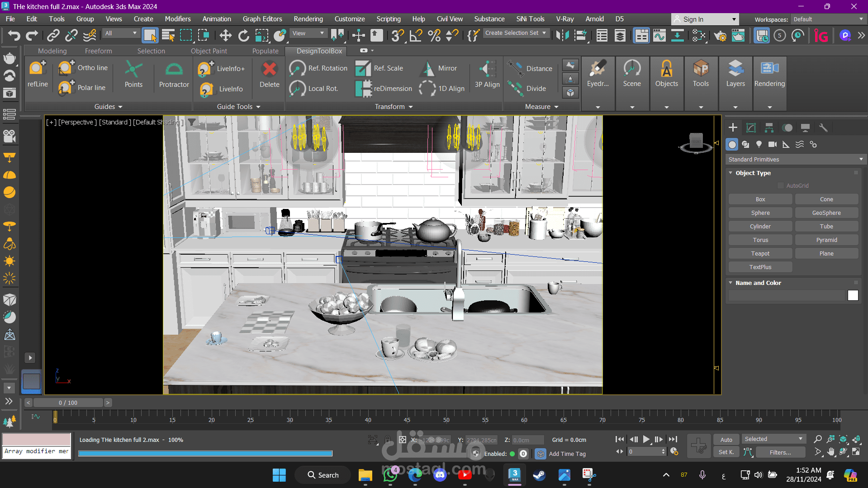The width and height of the screenshot is (868, 488).
Task: Toggle the Angle Snap tool
Action: 416,35
